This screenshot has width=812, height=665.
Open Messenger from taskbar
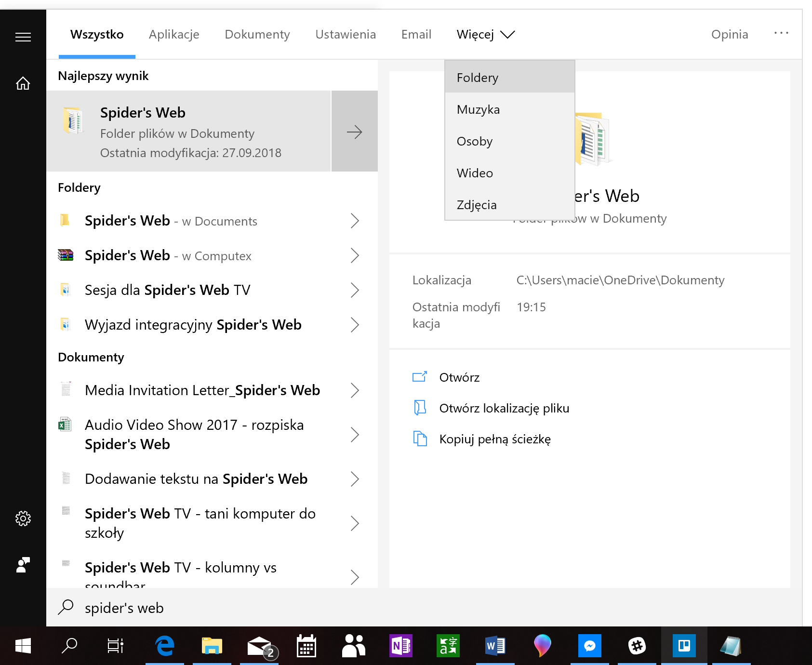(x=590, y=646)
